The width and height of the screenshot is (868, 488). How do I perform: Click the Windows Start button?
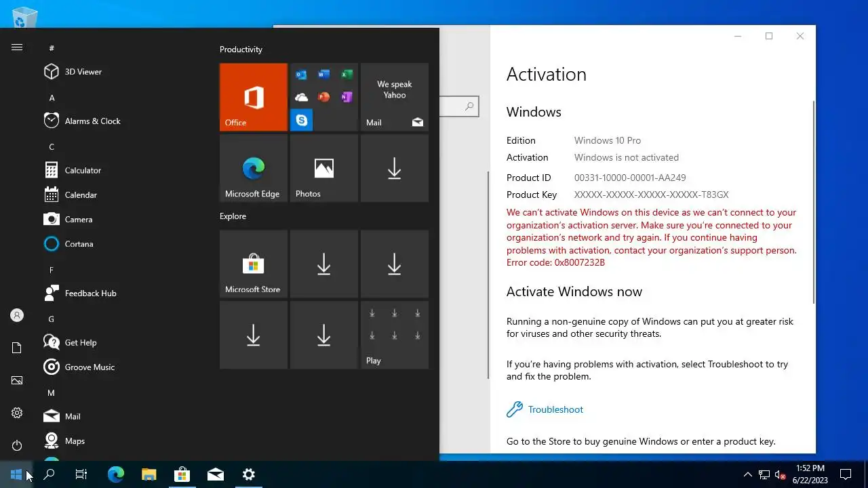pos(16,474)
